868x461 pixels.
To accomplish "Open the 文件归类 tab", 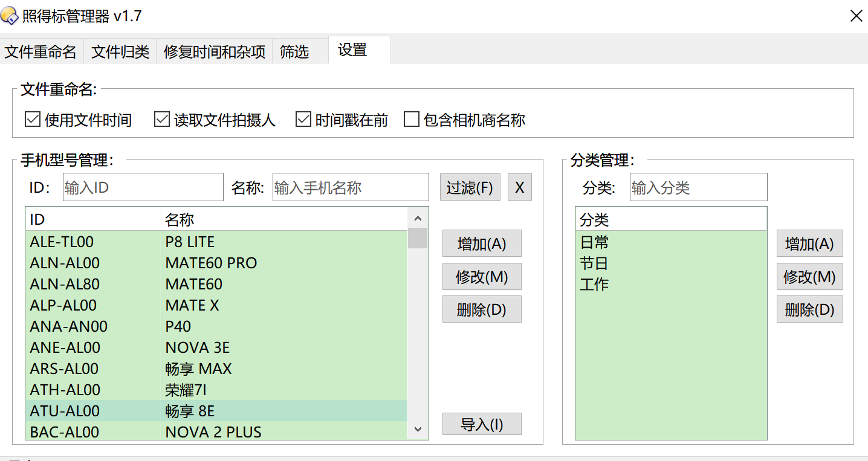I will tap(120, 52).
